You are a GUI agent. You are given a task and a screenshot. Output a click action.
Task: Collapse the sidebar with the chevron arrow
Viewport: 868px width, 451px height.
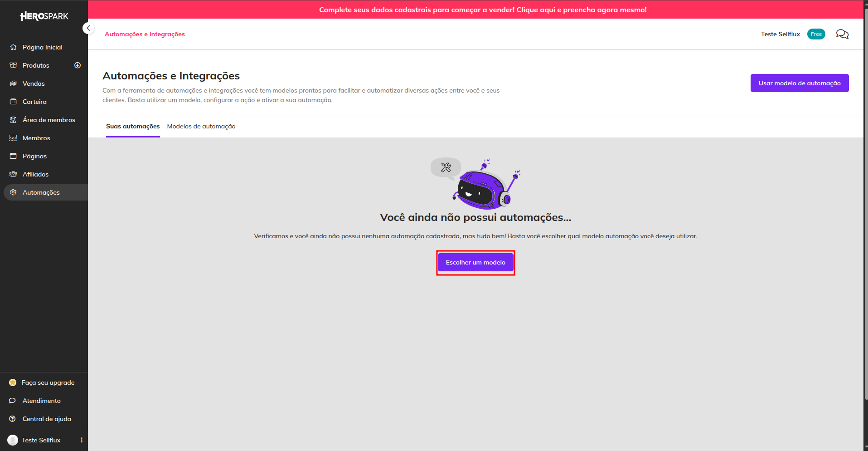point(88,28)
